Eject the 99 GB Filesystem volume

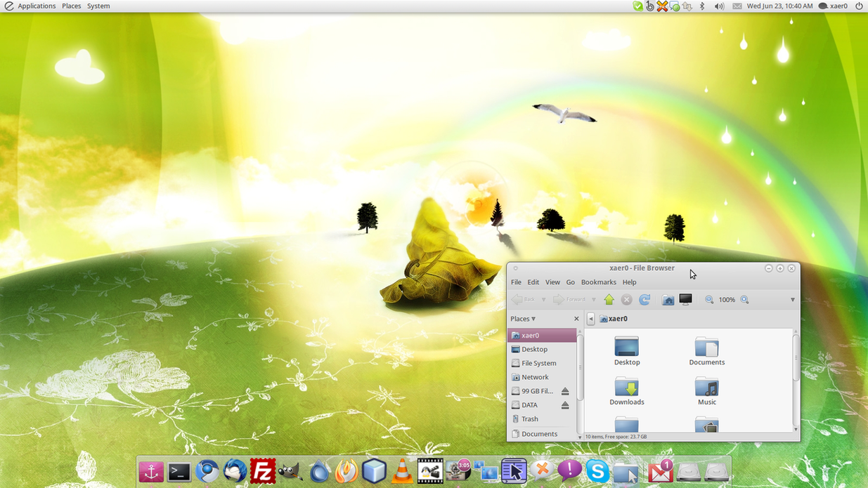coord(565,391)
